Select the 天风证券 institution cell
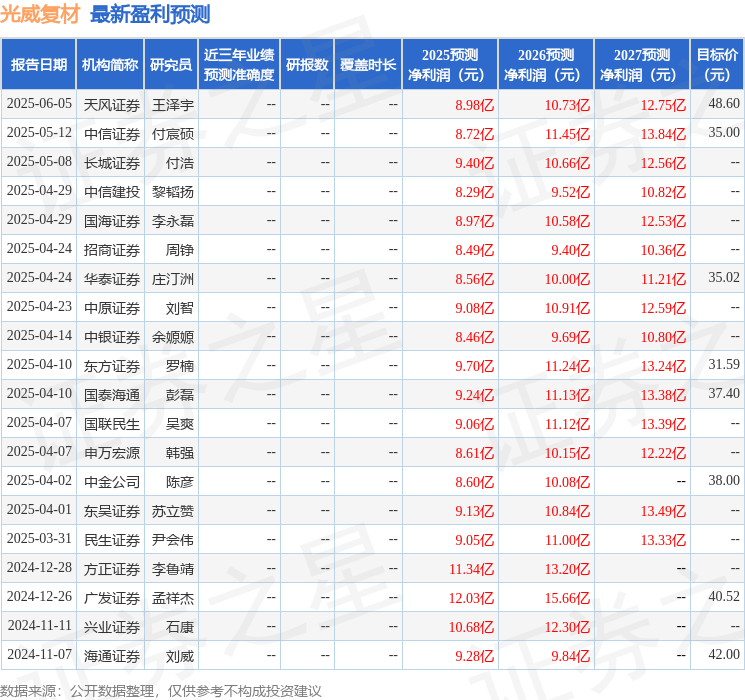Screen dimensions: 745x700 tap(112, 105)
